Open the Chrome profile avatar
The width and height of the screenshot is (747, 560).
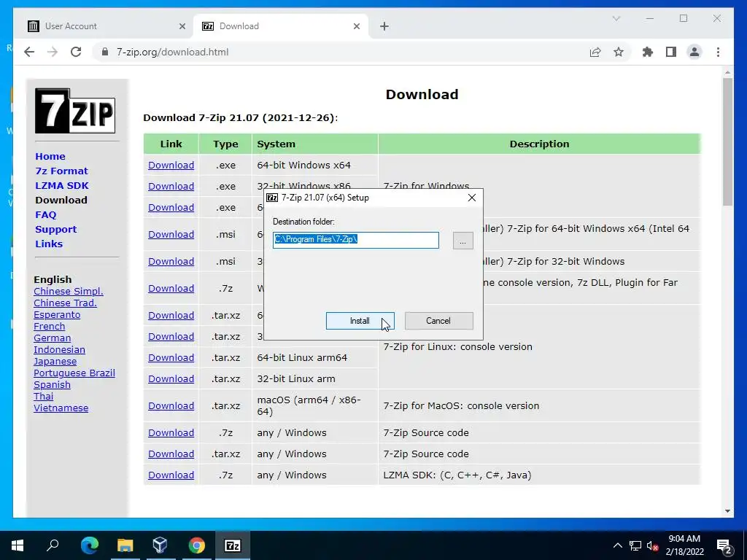(694, 52)
